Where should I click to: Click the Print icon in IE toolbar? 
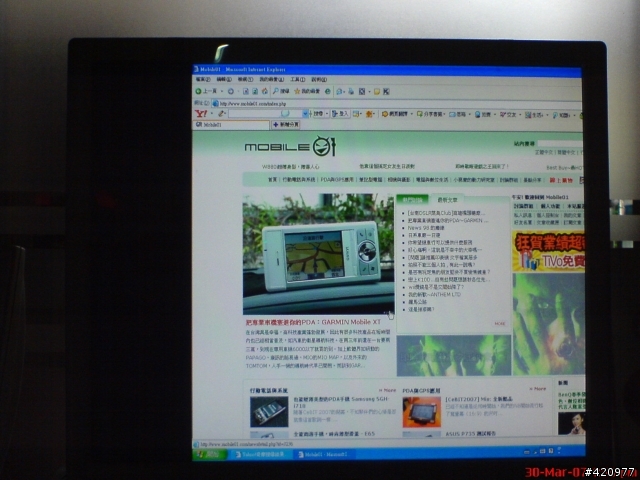point(351,91)
